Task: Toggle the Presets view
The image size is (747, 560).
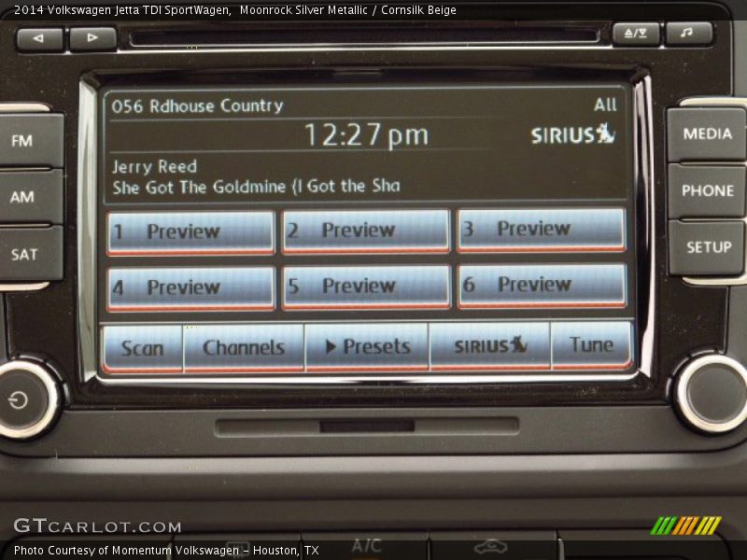Action: pyautogui.click(x=367, y=346)
